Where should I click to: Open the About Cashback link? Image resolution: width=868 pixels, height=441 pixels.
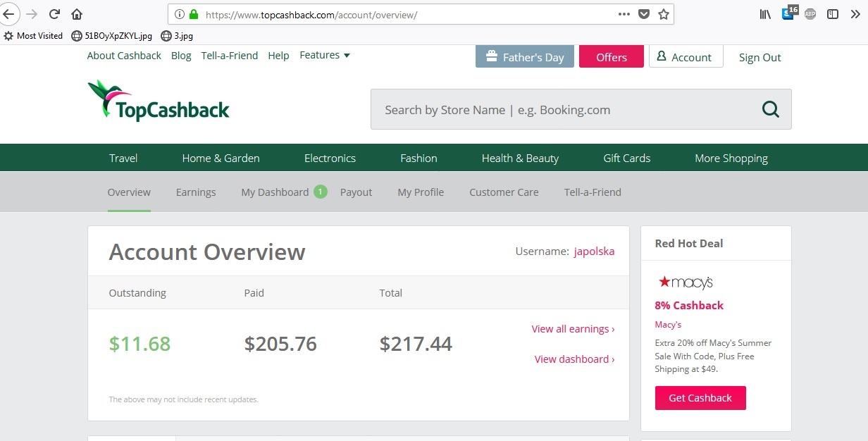(124, 56)
